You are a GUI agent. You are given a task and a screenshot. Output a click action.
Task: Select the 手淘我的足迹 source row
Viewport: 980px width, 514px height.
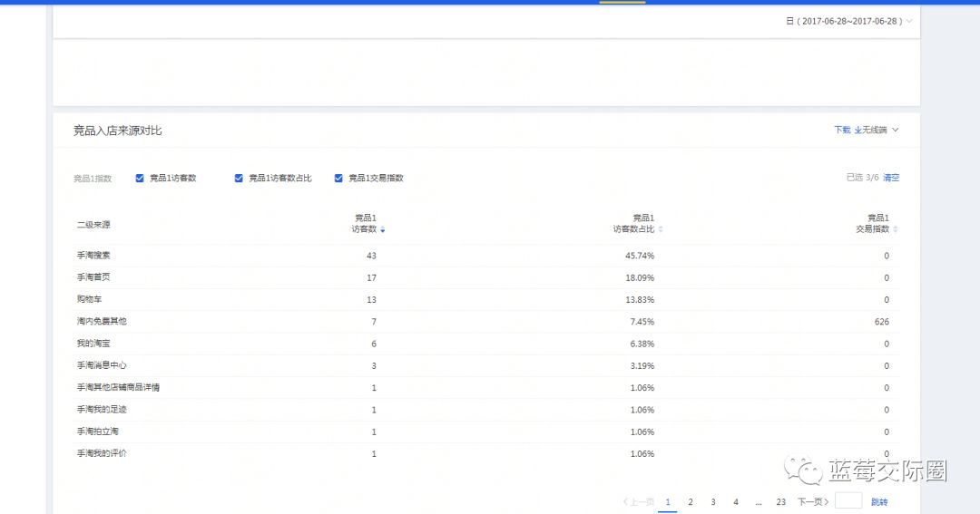486,410
